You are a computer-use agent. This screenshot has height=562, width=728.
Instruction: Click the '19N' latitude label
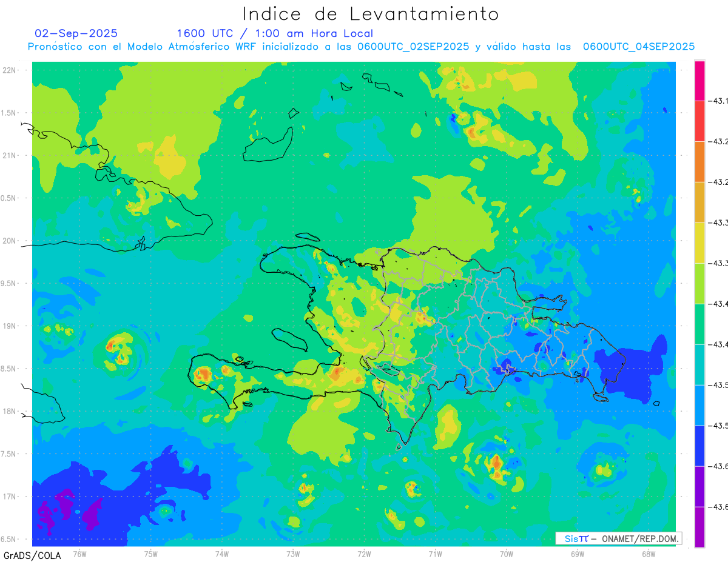click(x=10, y=326)
